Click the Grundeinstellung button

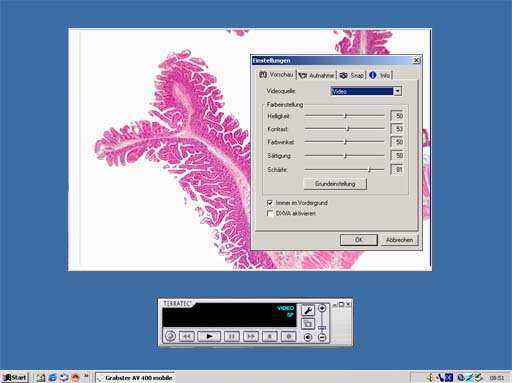click(x=335, y=184)
